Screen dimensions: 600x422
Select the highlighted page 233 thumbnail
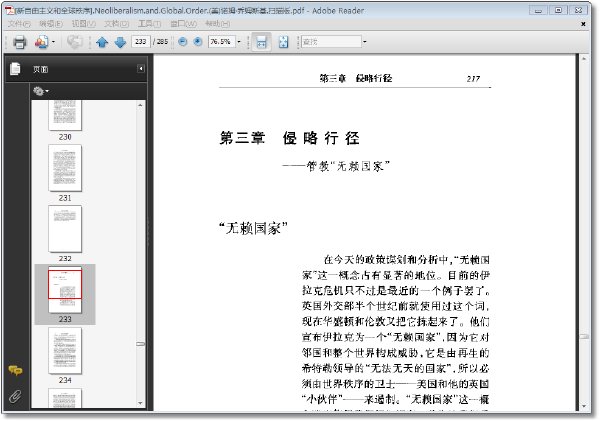pyautogui.click(x=65, y=290)
